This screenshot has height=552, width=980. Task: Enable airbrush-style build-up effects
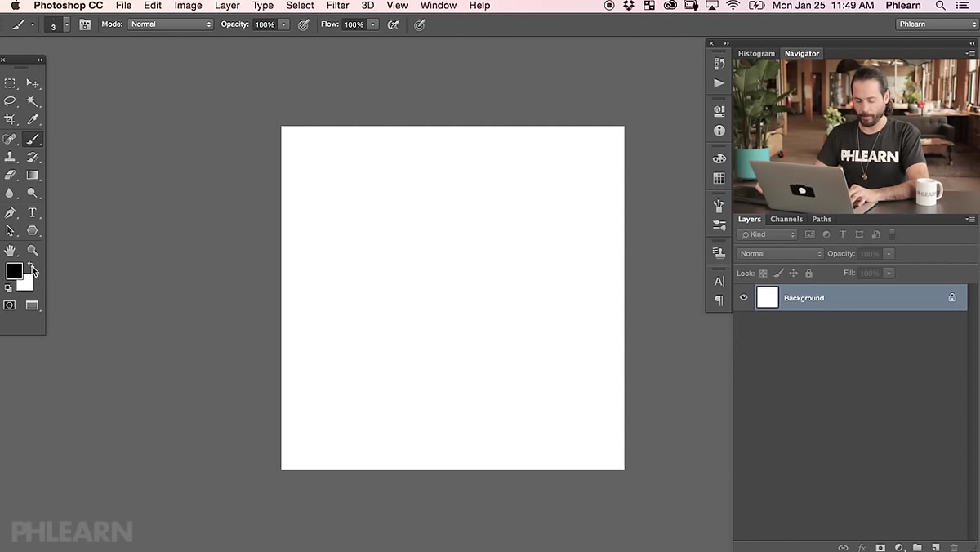coord(393,24)
